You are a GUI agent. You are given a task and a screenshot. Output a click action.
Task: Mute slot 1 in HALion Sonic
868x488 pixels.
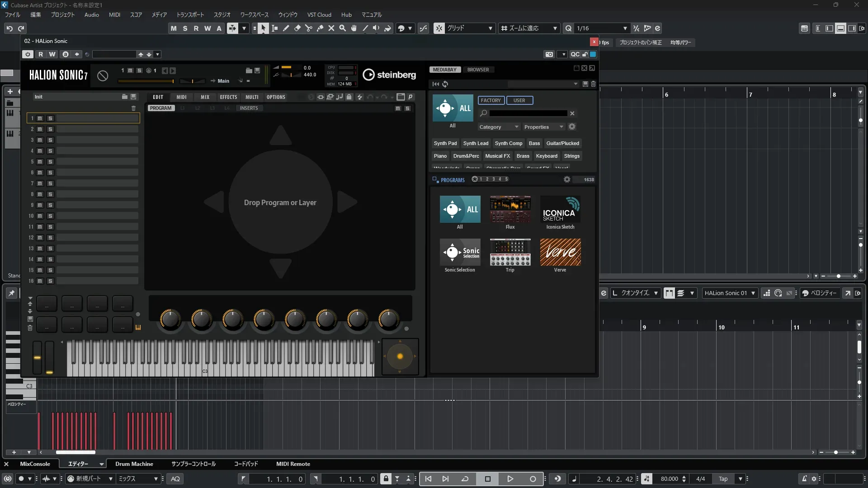click(40, 118)
